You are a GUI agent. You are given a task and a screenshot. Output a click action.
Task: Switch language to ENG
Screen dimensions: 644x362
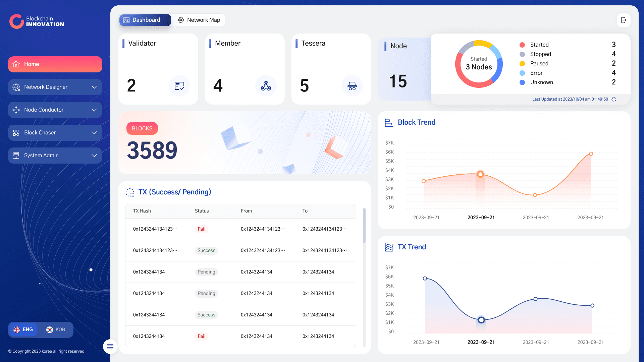[23, 330]
